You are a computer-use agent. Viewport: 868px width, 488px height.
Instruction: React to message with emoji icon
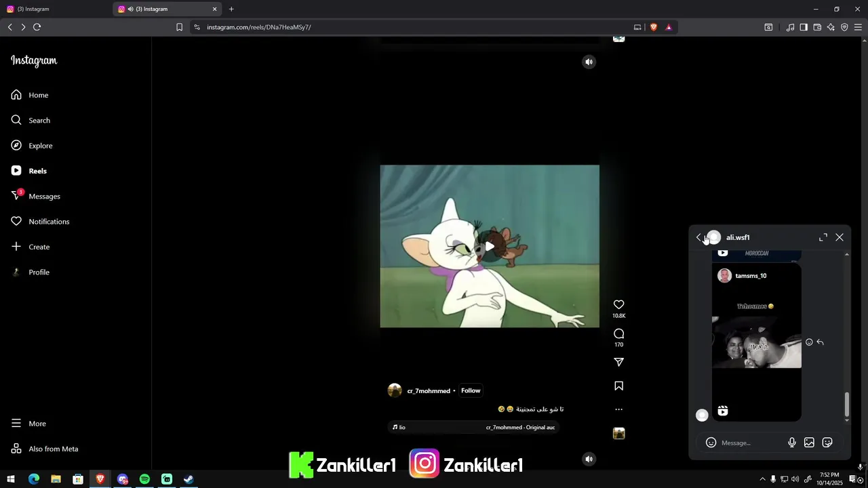pyautogui.click(x=809, y=342)
